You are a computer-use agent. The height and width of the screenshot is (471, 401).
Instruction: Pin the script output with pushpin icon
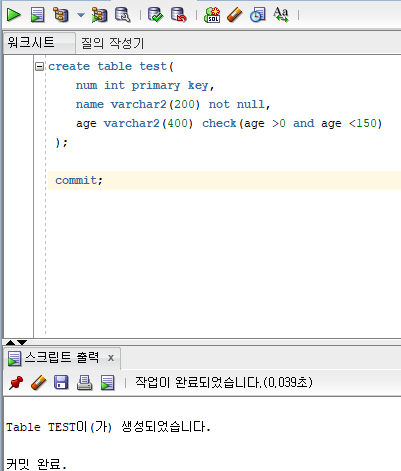(x=16, y=382)
